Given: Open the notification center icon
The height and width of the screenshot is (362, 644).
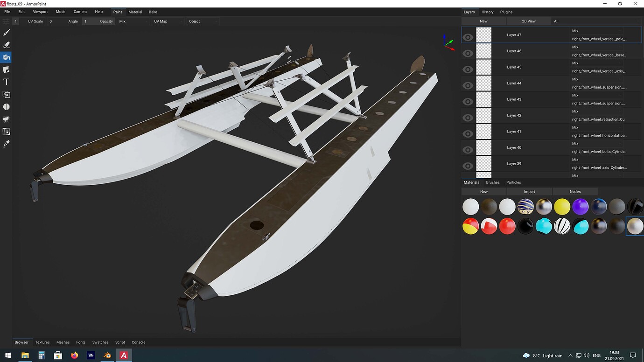Looking at the screenshot, I should pyautogui.click(x=633, y=355).
